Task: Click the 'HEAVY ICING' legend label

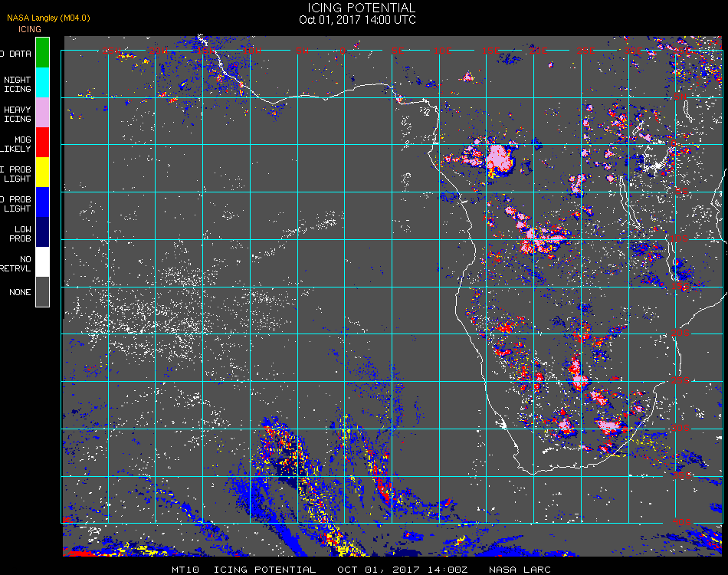Action: 17,114
